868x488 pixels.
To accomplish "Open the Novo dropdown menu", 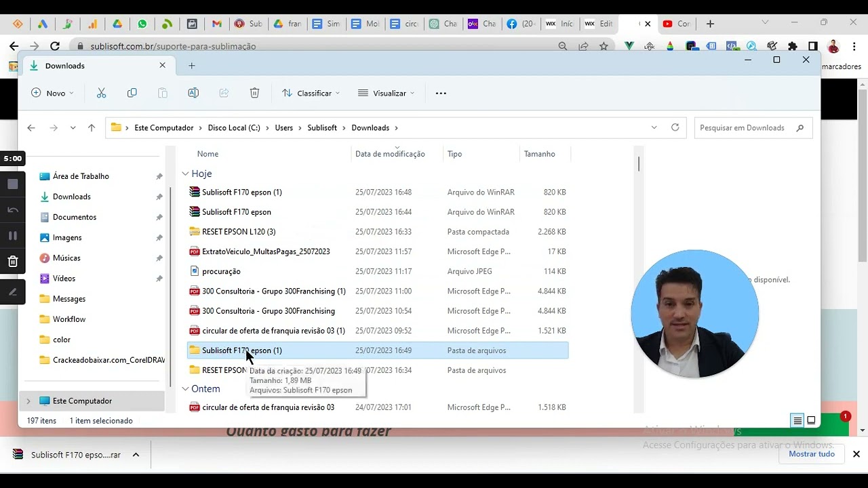I will click(x=52, y=93).
